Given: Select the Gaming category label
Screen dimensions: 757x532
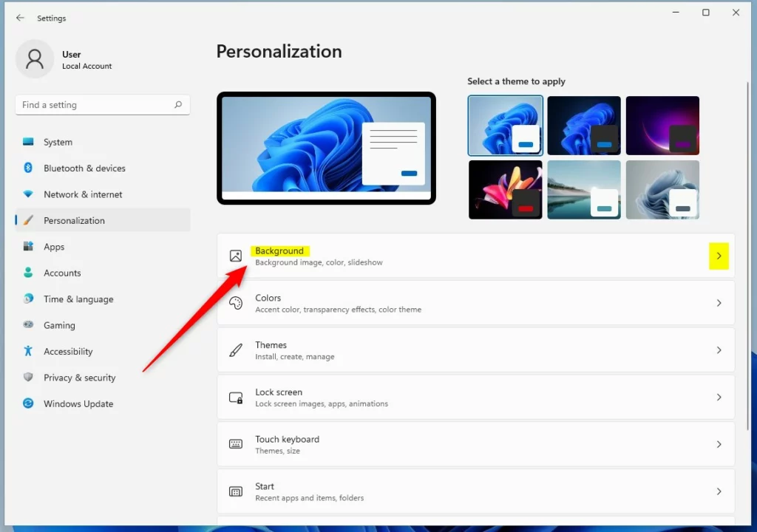Looking at the screenshot, I should pyautogui.click(x=59, y=325).
